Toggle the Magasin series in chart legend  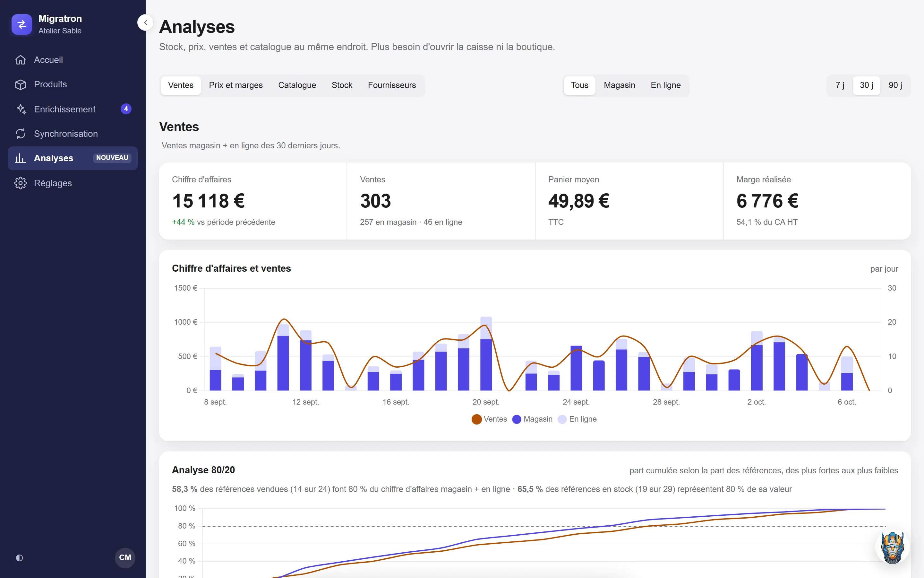click(532, 419)
